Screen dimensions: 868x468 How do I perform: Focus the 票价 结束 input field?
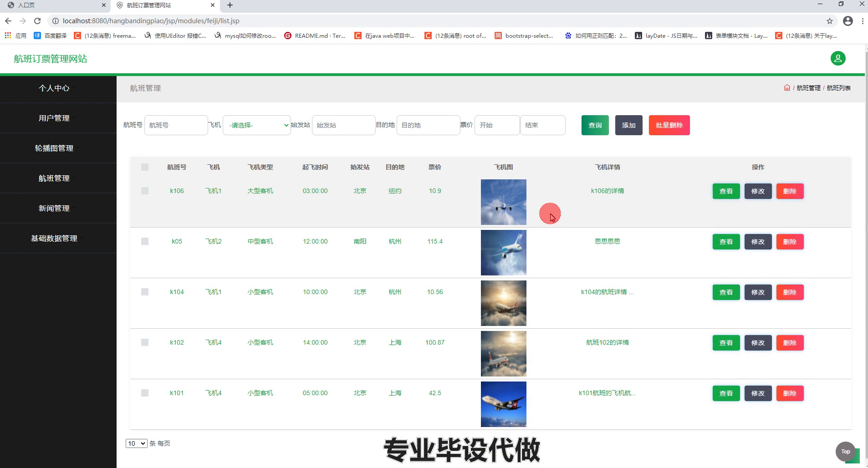(543, 125)
